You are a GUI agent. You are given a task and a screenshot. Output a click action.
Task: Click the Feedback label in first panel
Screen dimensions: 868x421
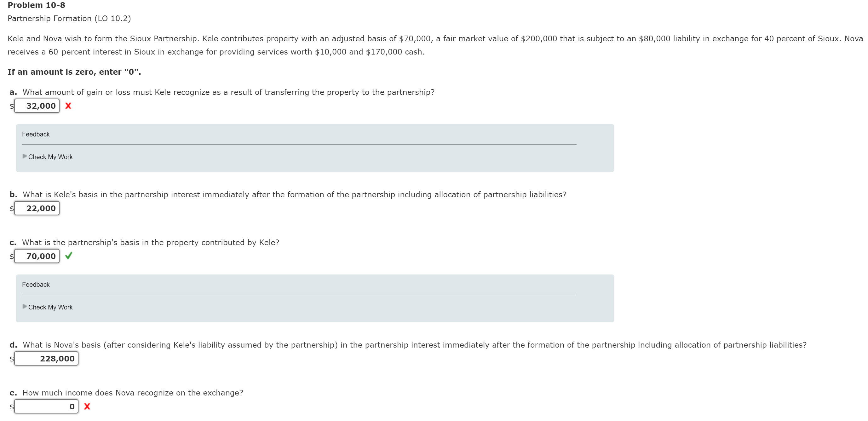pyautogui.click(x=35, y=134)
